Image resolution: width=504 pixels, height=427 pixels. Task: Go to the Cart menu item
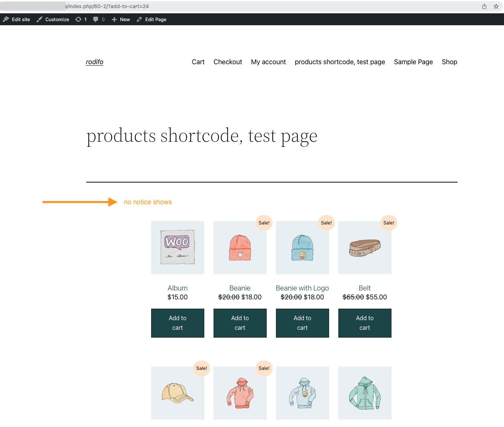tap(198, 62)
